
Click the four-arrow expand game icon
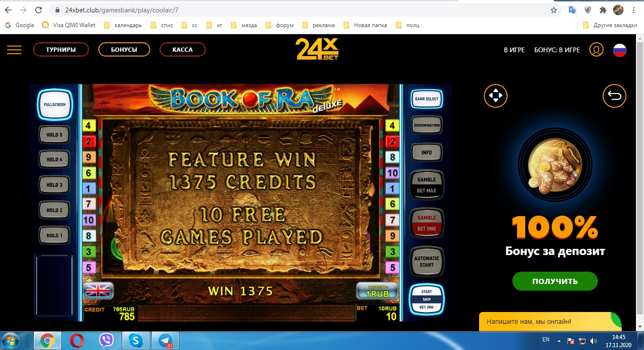[496, 96]
